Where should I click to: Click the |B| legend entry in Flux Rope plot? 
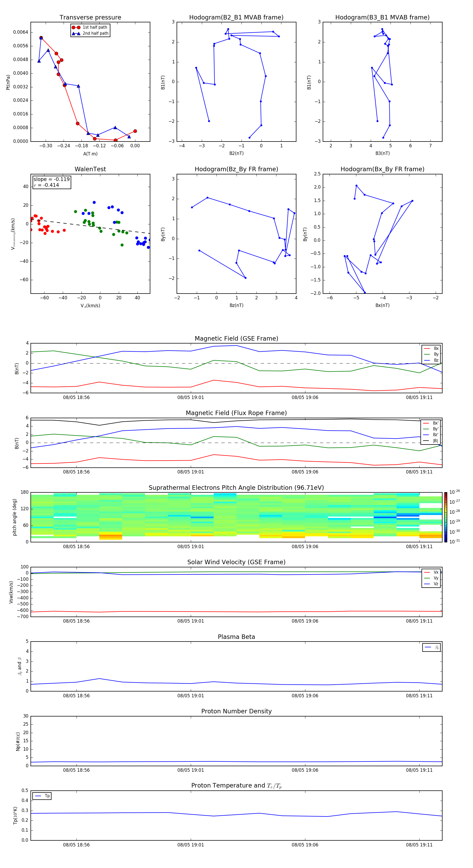431,441
